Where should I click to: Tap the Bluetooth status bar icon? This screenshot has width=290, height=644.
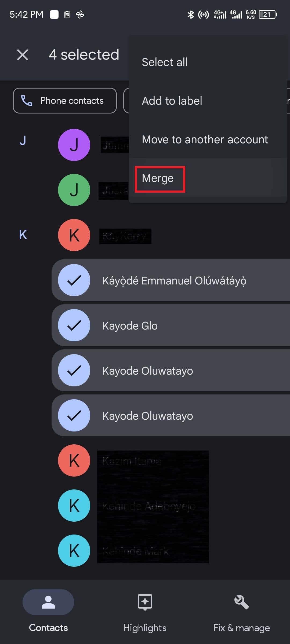point(191,14)
